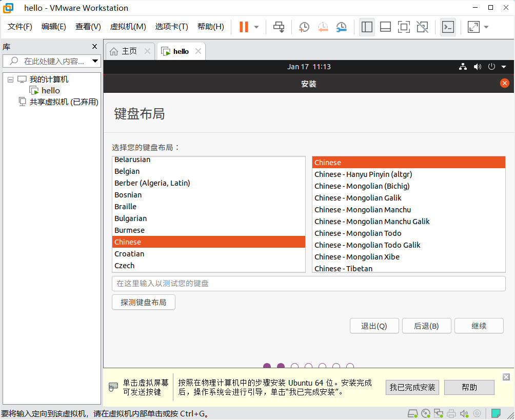
Task: Select Belgian keyboard layout
Action: click(209, 171)
